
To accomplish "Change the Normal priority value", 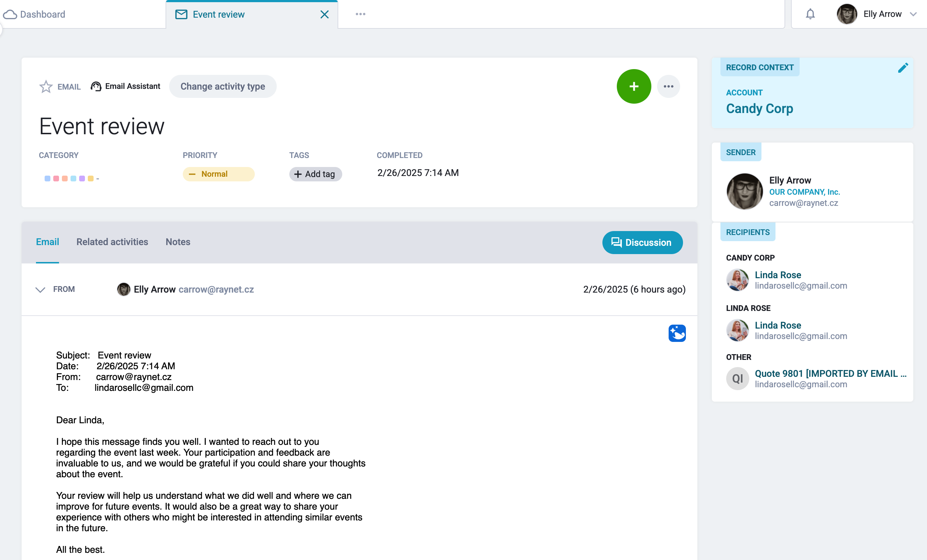I will pyautogui.click(x=218, y=174).
